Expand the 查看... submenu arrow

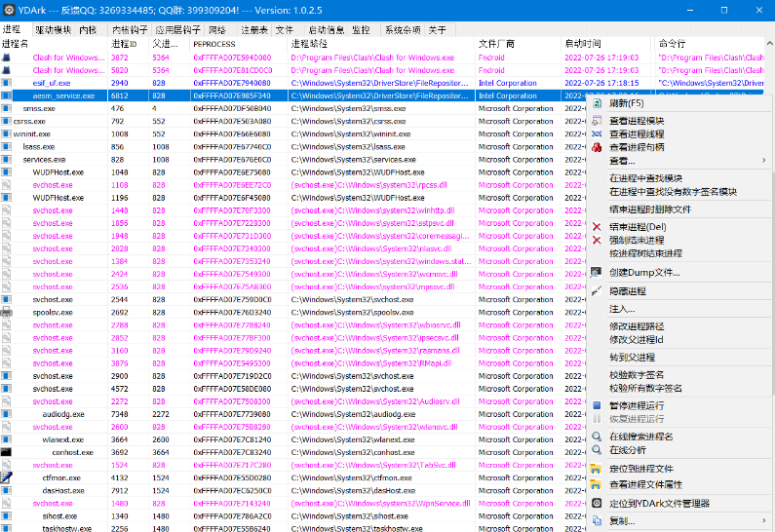(763, 160)
